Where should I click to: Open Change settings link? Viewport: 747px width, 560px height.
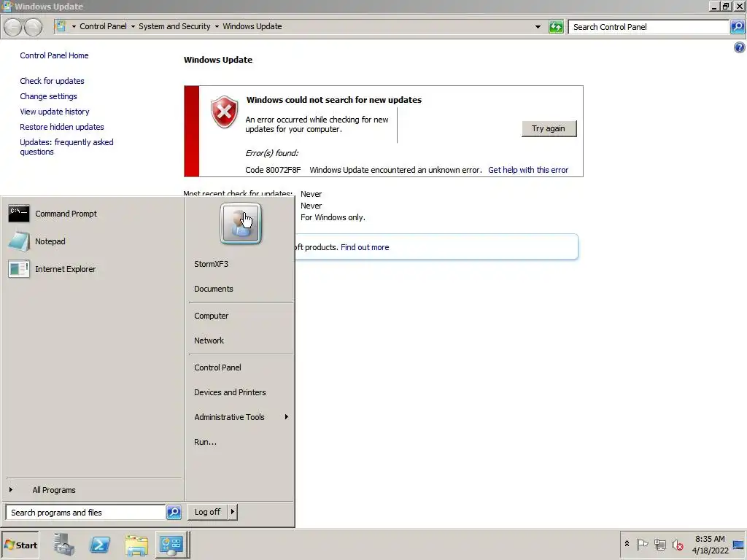[48, 96]
